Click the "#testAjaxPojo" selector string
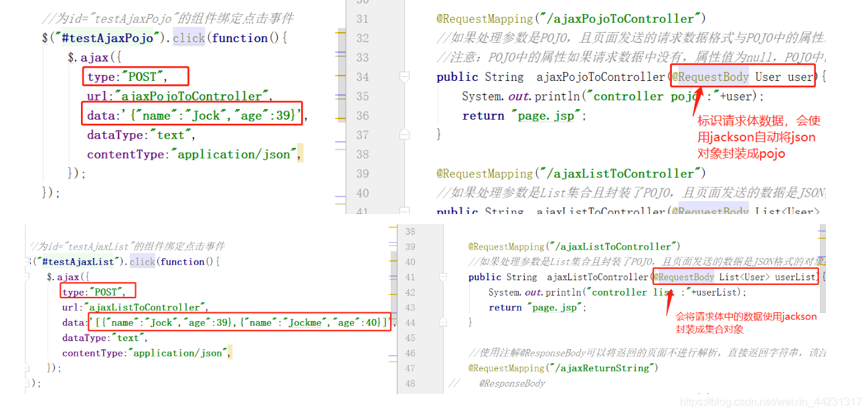The image size is (868, 414). pos(107,38)
